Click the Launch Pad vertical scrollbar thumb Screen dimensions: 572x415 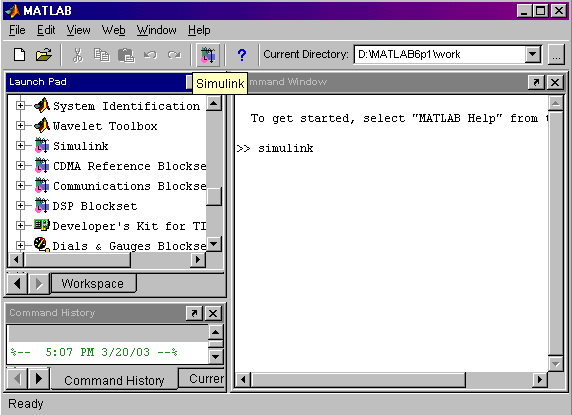coord(214,197)
